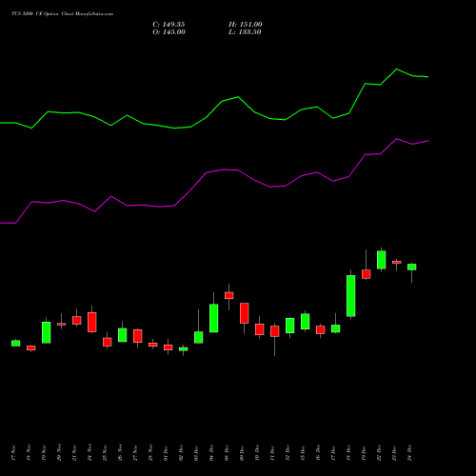Select the green candlestick for 04 Dec
This screenshot has width=476, height=476.
point(214,318)
